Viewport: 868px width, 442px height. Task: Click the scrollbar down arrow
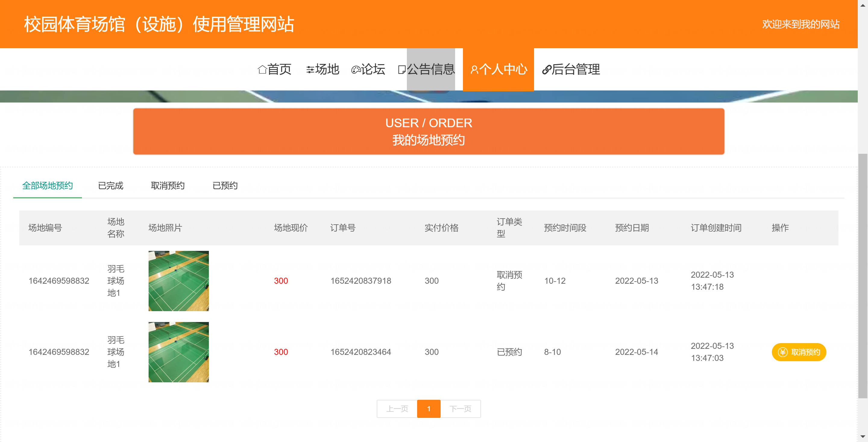pyautogui.click(x=863, y=437)
